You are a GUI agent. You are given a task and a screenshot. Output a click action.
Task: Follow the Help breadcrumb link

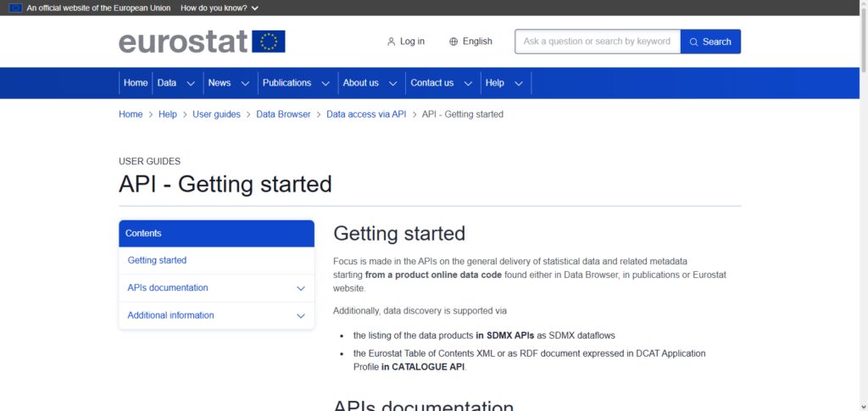click(x=168, y=114)
